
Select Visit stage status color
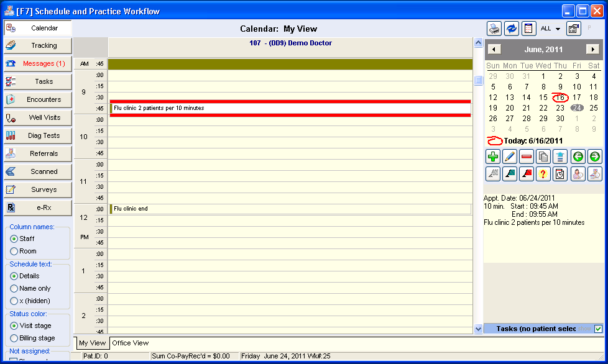click(x=14, y=325)
